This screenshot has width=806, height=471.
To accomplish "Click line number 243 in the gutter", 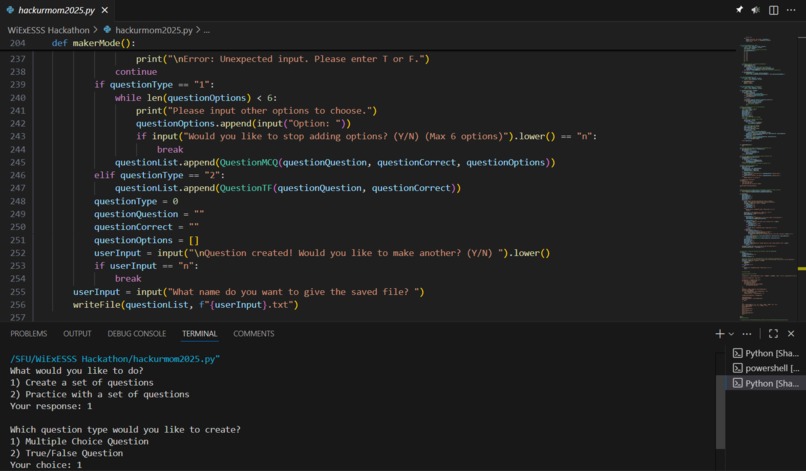I will tap(17, 136).
